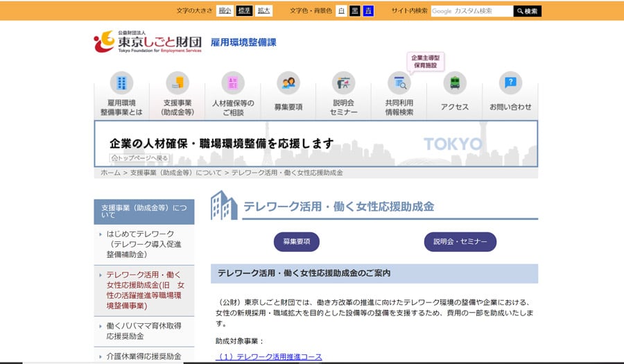
Task: Go to ホーム in the breadcrumb
Action: [110, 173]
